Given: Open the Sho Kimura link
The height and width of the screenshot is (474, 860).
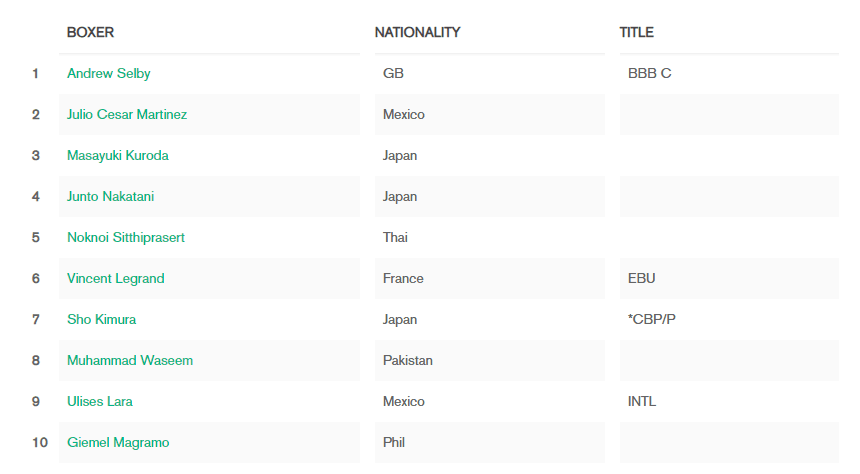Looking at the screenshot, I should pos(101,319).
